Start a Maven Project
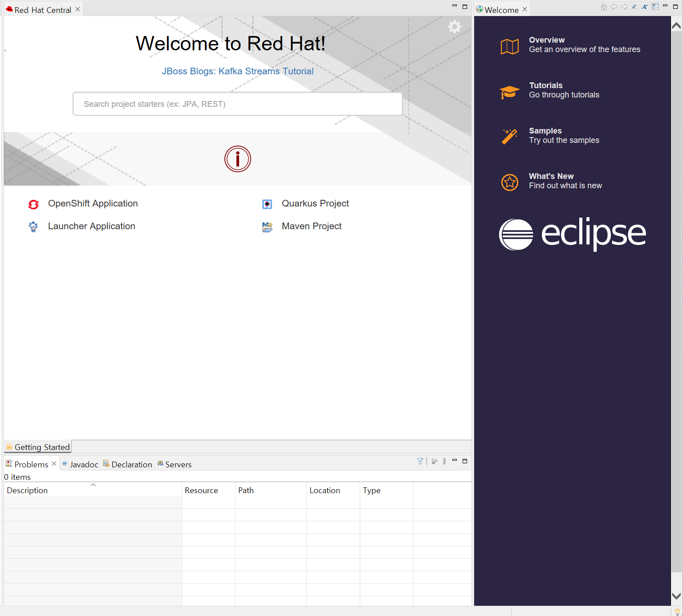Image resolution: width=683 pixels, height=616 pixels. pyautogui.click(x=312, y=226)
